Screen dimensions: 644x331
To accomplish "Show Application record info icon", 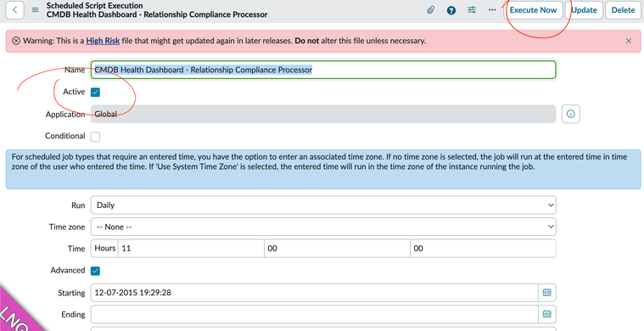I will [x=570, y=114].
